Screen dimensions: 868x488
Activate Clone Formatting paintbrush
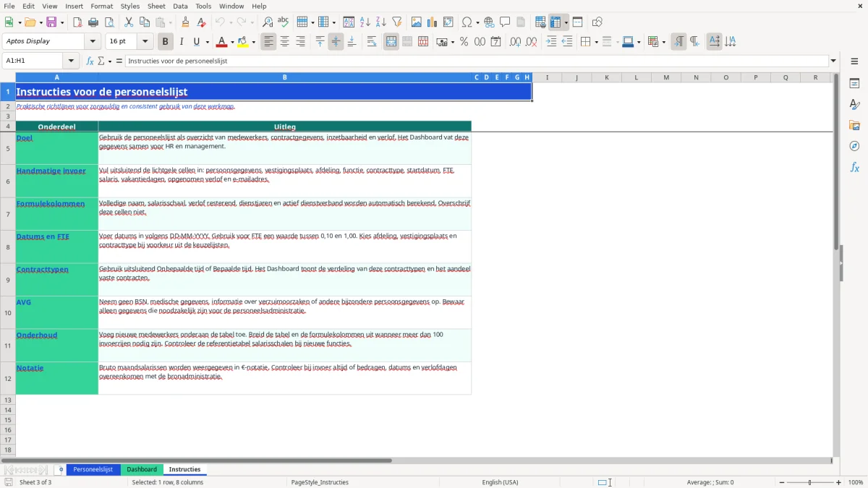[186, 22]
